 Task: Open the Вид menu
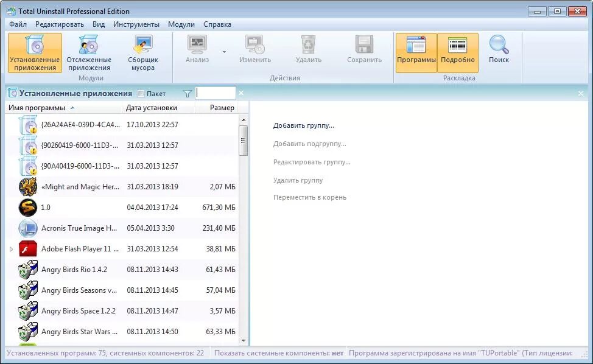tap(99, 24)
